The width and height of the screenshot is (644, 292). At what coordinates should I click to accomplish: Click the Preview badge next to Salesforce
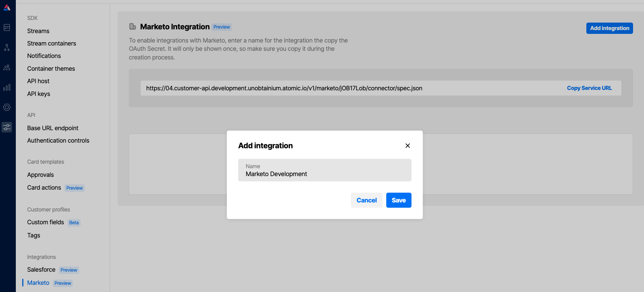click(x=69, y=270)
